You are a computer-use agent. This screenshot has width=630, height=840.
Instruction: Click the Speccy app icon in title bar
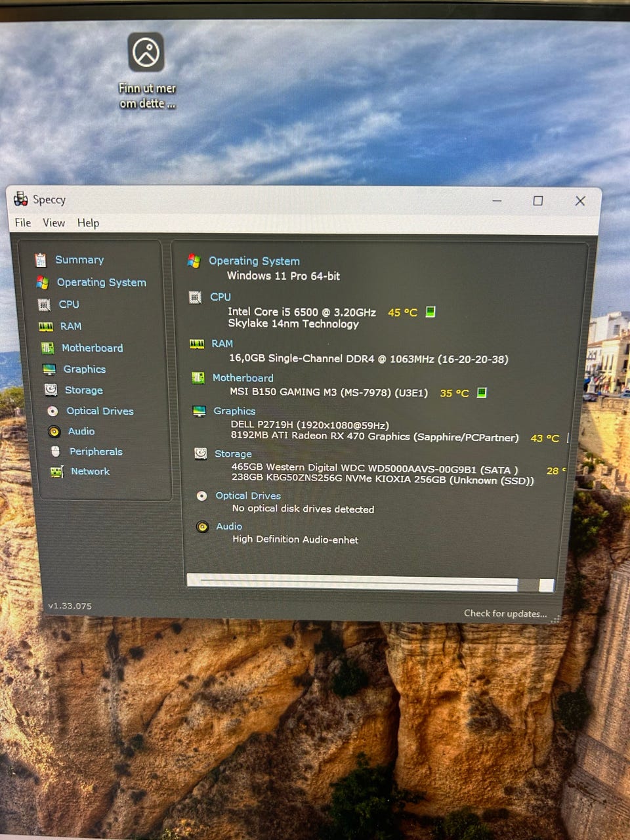21,199
